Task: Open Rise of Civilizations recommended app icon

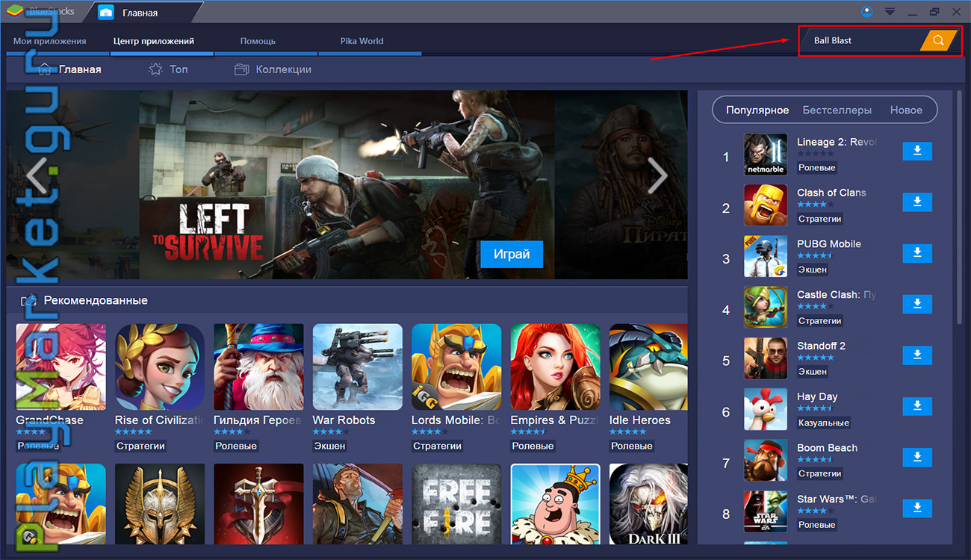Action: click(x=160, y=368)
